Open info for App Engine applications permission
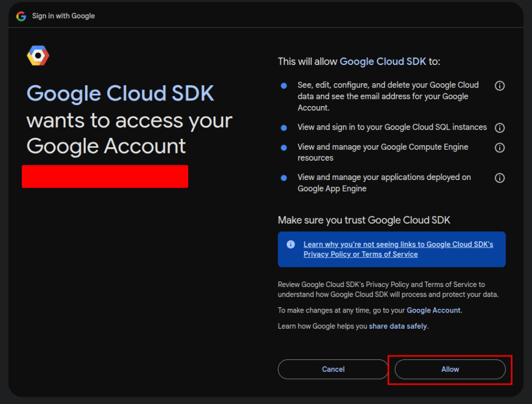 (499, 178)
